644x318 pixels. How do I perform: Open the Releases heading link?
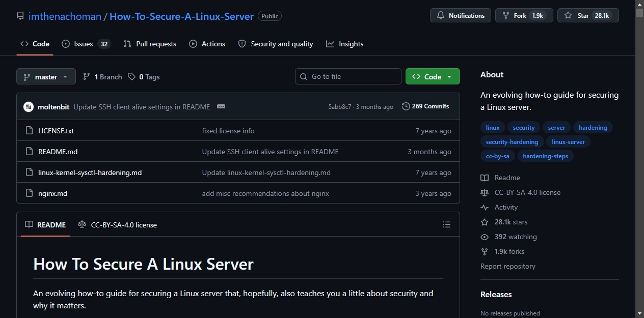[x=496, y=294]
